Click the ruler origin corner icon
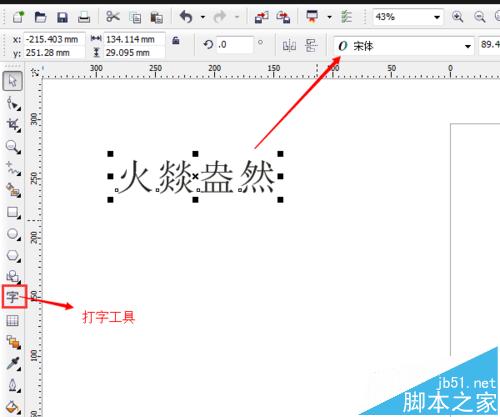The width and height of the screenshot is (500, 417). (x=35, y=72)
